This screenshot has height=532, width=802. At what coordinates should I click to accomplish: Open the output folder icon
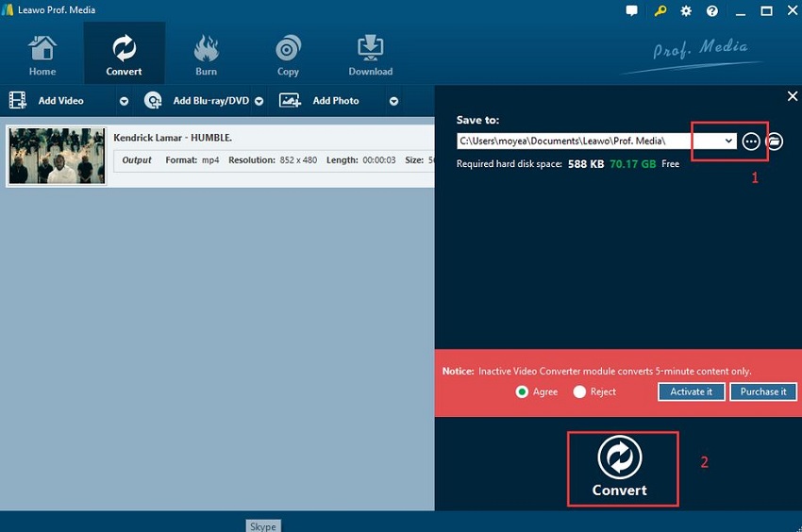(x=775, y=141)
